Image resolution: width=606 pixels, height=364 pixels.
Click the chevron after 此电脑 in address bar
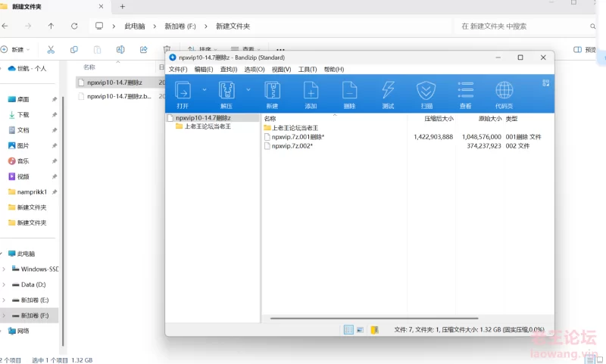pyautogui.click(x=155, y=26)
